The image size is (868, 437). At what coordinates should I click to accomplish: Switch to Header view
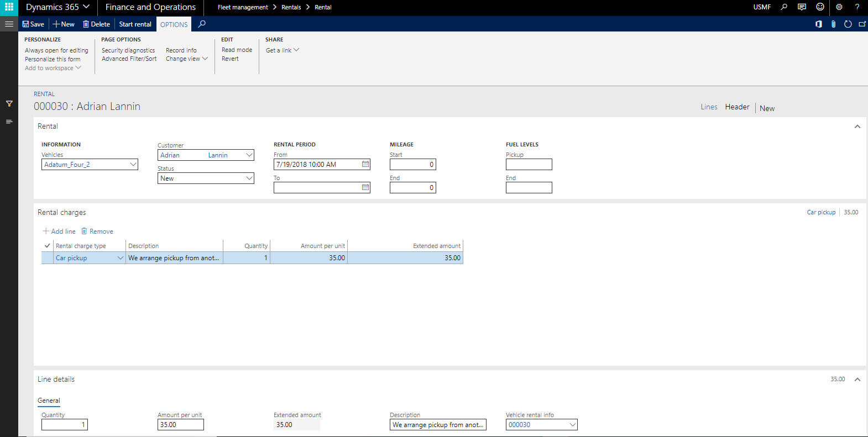point(737,107)
